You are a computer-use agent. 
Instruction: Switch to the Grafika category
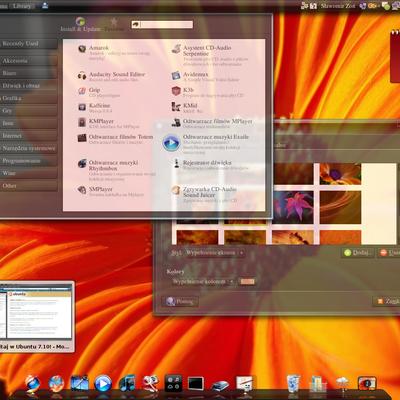coord(29,98)
